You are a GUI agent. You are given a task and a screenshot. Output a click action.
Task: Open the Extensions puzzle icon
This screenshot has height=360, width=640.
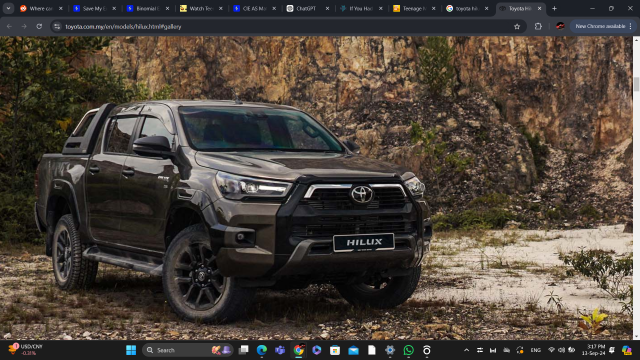pos(538,27)
